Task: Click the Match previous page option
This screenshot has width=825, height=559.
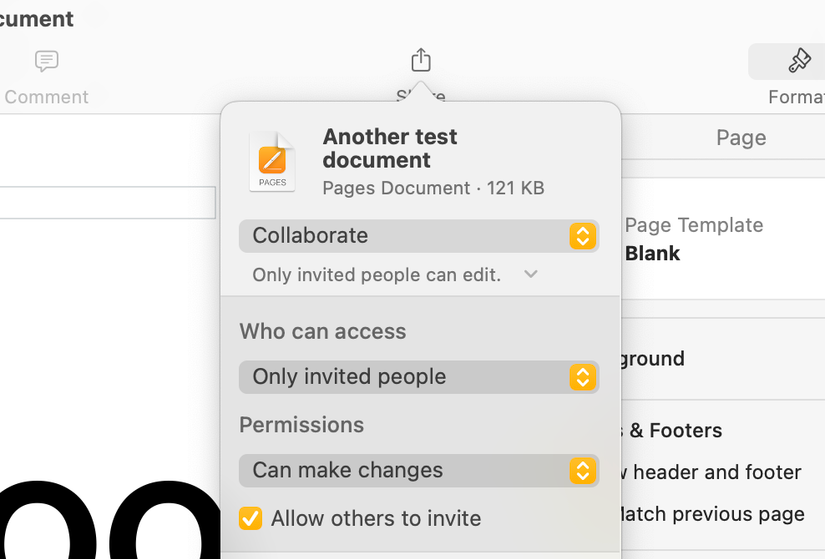Action: [x=712, y=514]
